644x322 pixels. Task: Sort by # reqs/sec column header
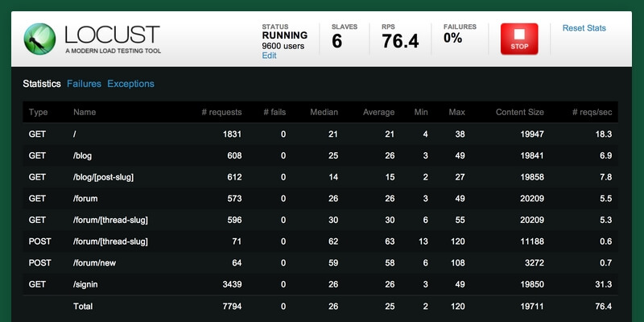[592, 113]
